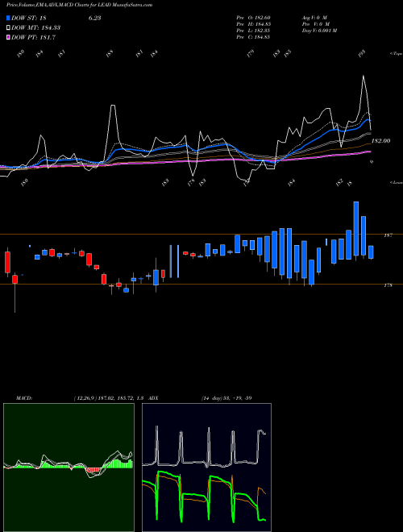Image resolution: width=403 pixels, height=532 pixels.
Task: Open the dark blue ADX indicator panel
Action: pyautogui.click(x=206, y=468)
